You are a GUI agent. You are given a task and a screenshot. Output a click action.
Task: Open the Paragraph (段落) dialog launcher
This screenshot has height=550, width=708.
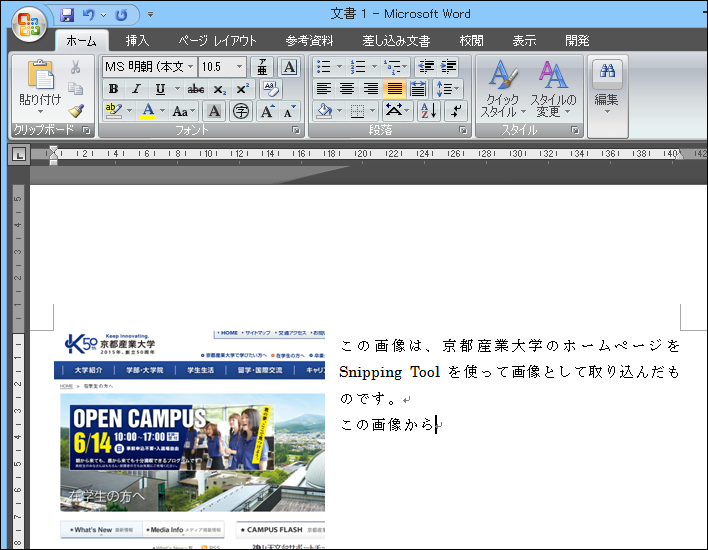click(x=463, y=130)
